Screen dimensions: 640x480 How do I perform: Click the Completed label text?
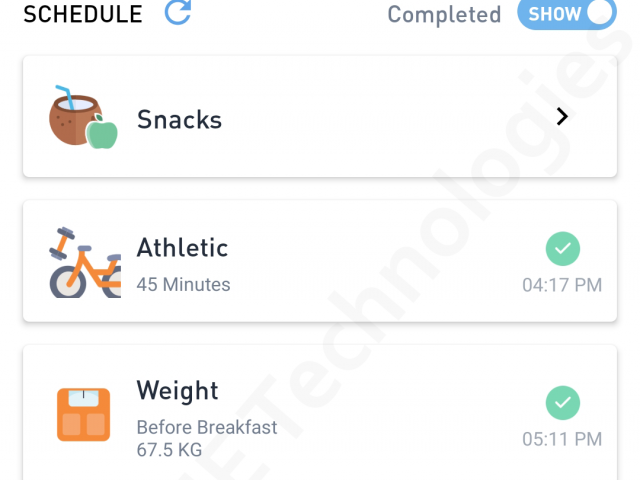coord(444,15)
